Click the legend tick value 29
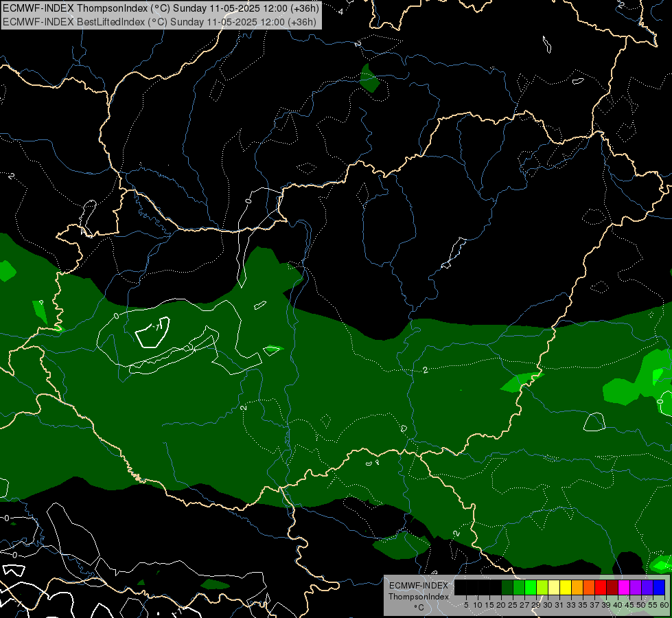Viewport: 672px width, 618px height. [536, 605]
